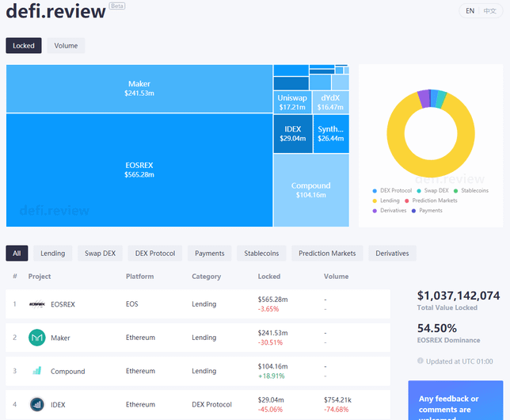Click the Compound treemap tile

(x=310, y=190)
